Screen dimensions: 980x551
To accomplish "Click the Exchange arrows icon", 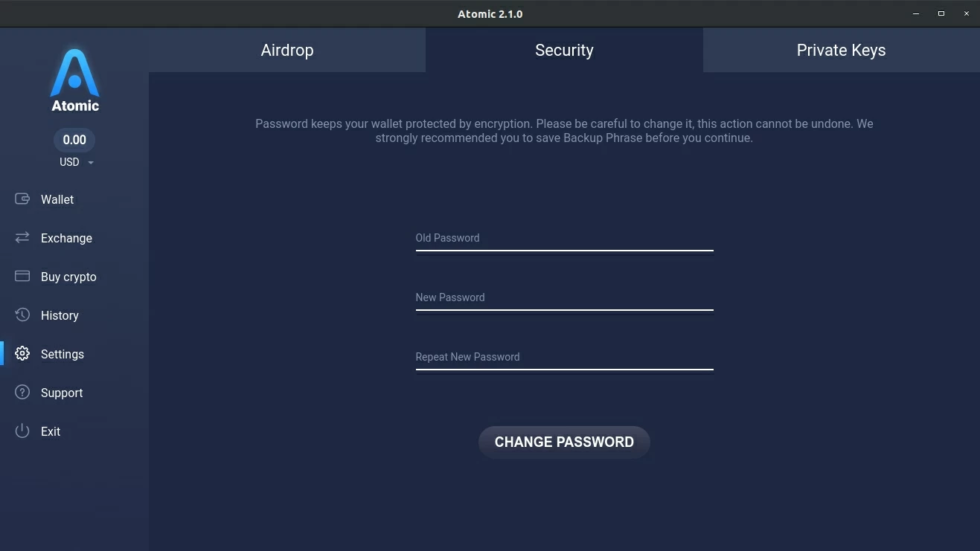I will point(22,238).
